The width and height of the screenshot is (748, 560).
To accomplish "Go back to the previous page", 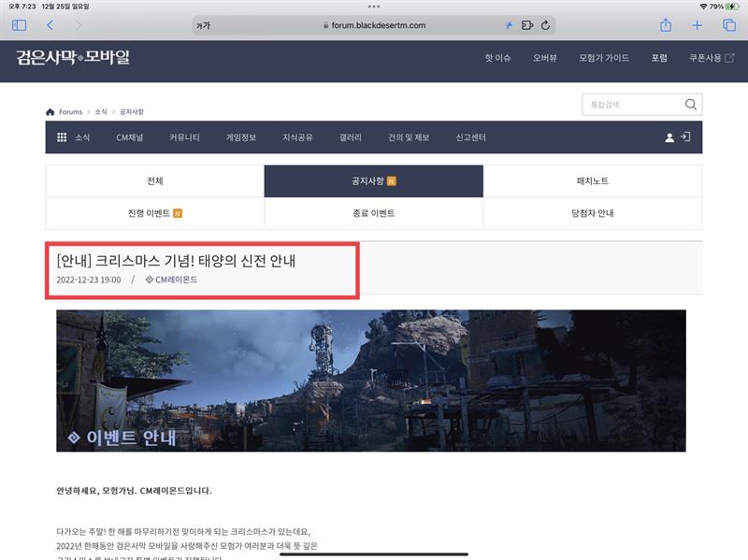I will [50, 25].
